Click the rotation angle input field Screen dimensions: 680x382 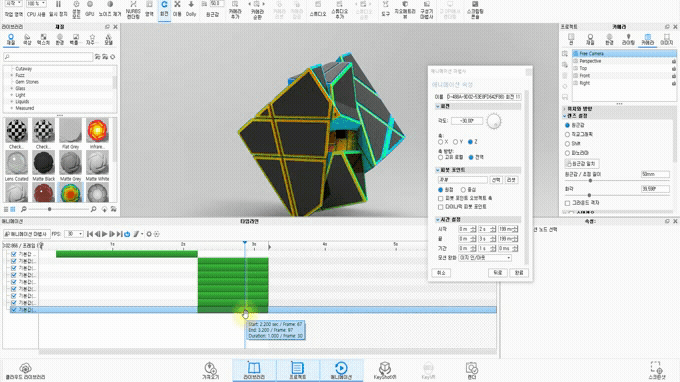pos(467,121)
